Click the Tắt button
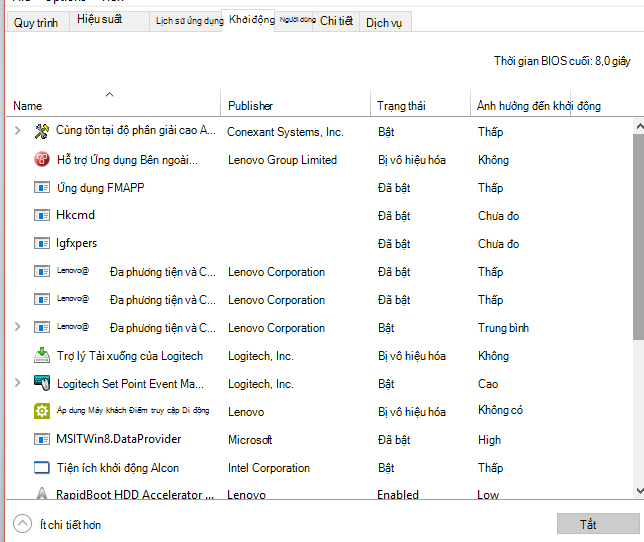The image size is (644, 542). click(x=598, y=524)
